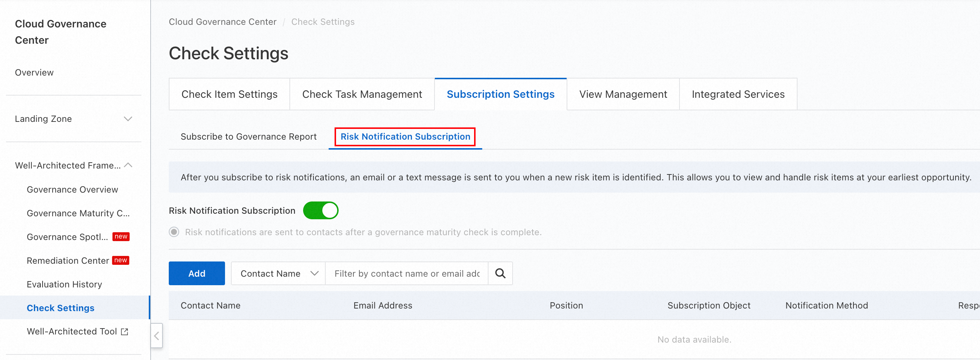Open the Governance Overview page
The image size is (980, 360).
click(x=72, y=190)
